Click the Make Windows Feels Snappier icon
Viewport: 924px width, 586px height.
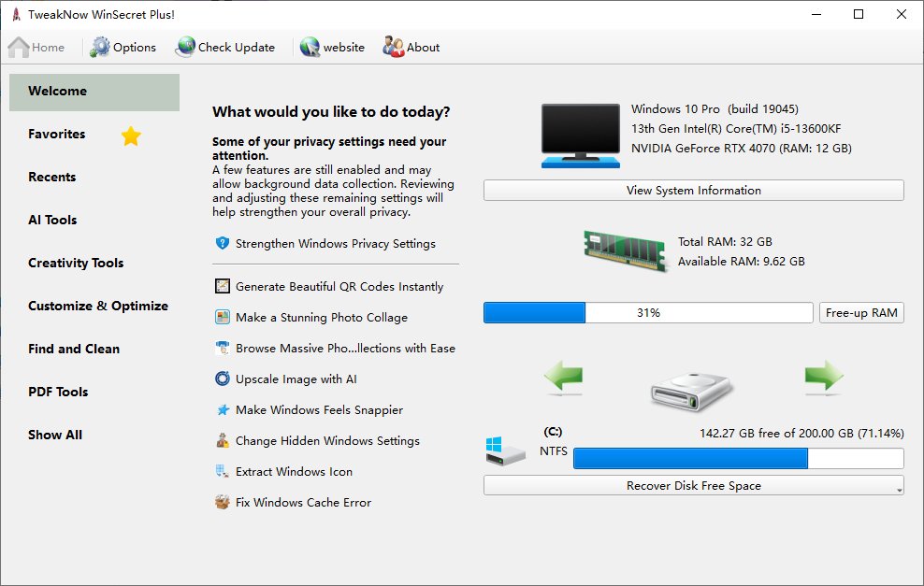223,410
